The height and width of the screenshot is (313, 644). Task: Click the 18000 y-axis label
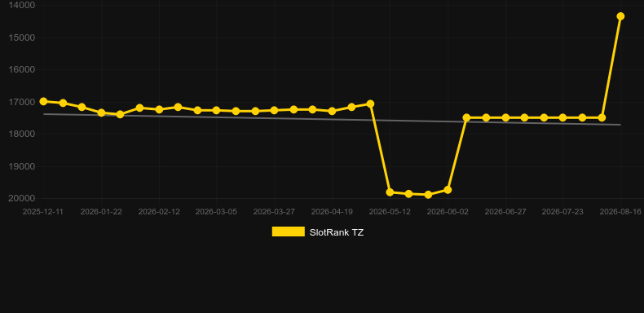pyautogui.click(x=22, y=134)
